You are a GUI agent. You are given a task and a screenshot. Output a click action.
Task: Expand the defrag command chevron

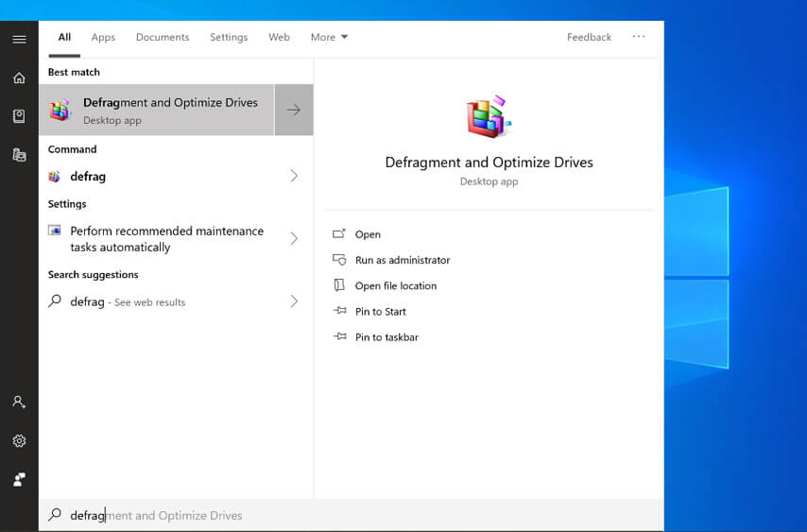294,176
